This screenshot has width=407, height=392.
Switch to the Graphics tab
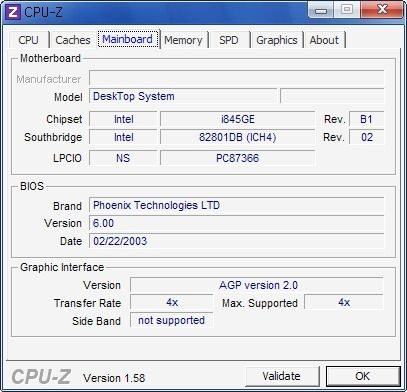[277, 40]
